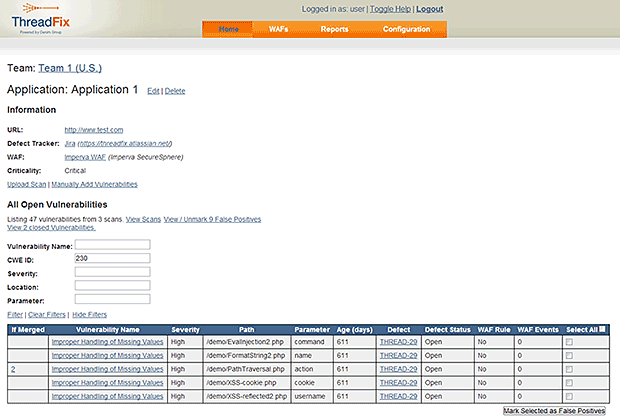Open vulnerability name in EvalInjection2.php row

point(107,342)
